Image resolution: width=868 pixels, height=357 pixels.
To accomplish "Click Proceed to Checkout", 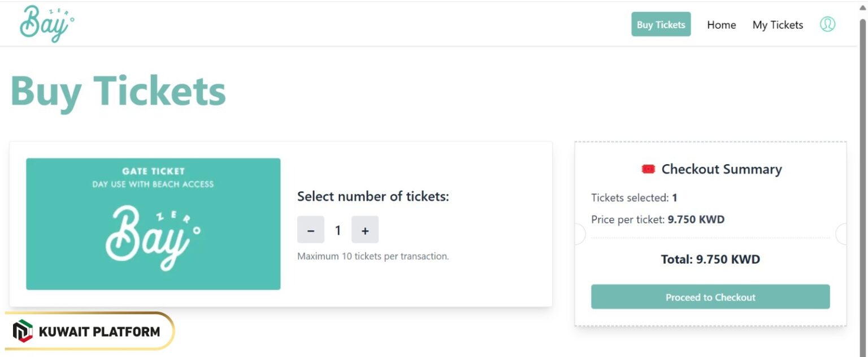I will click(710, 296).
